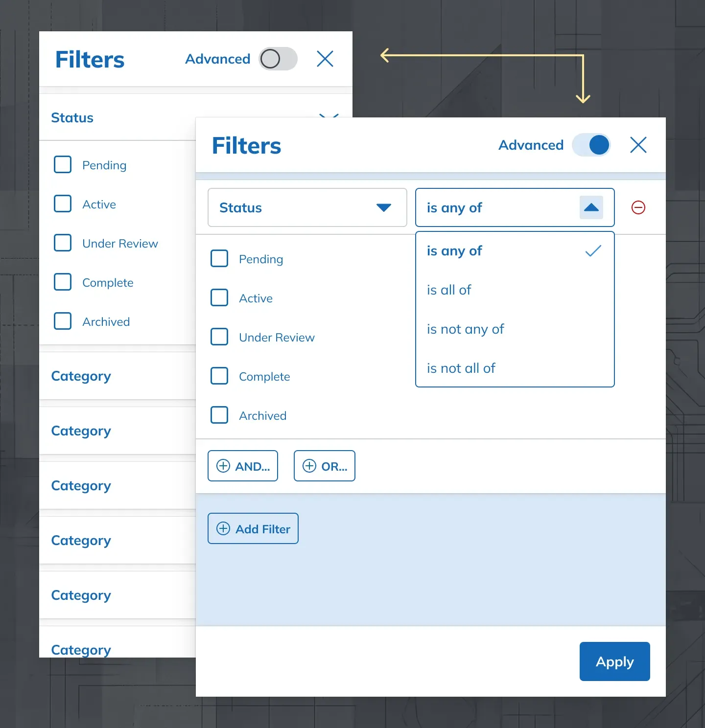Tick Complete in the back basic Filters panel
The height and width of the screenshot is (728, 705).
coord(63,282)
